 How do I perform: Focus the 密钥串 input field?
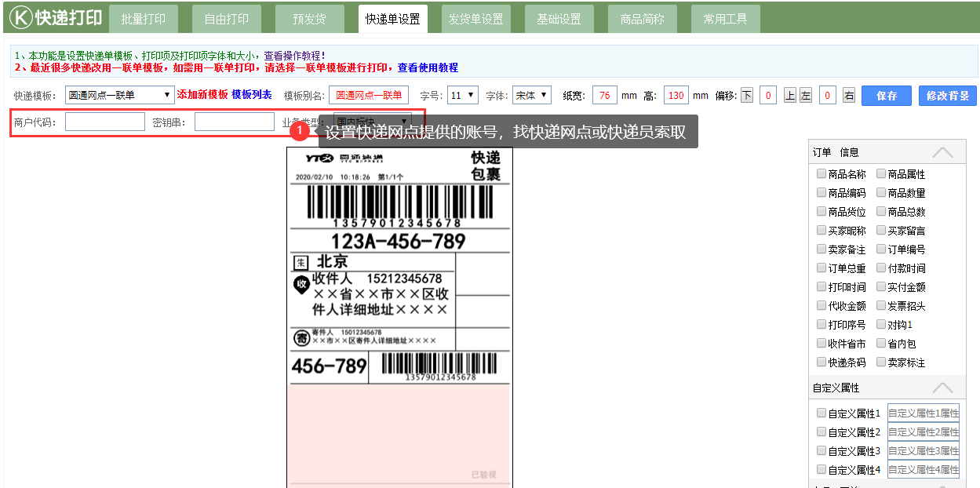tap(235, 122)
